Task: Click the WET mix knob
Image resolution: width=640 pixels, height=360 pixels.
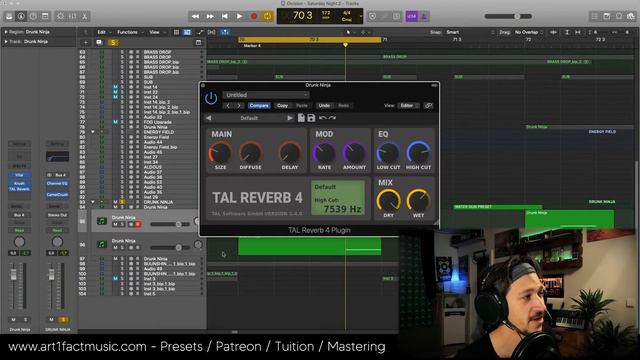Action: (x=418, y=200)
